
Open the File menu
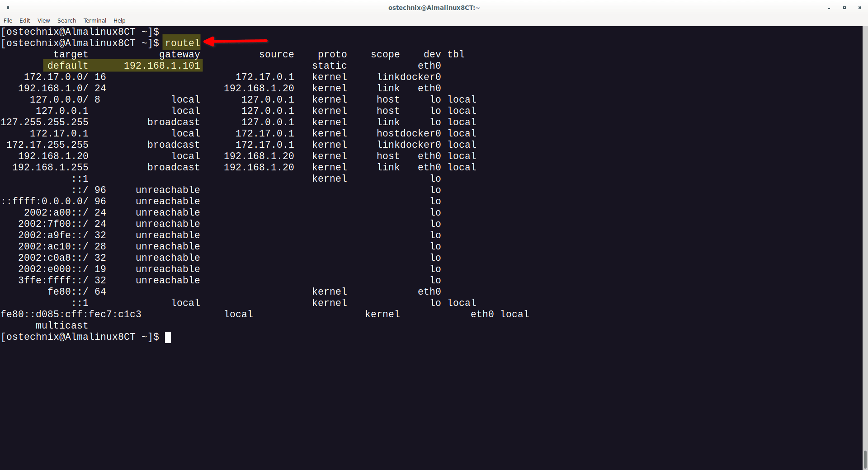[x=8, y=20]
